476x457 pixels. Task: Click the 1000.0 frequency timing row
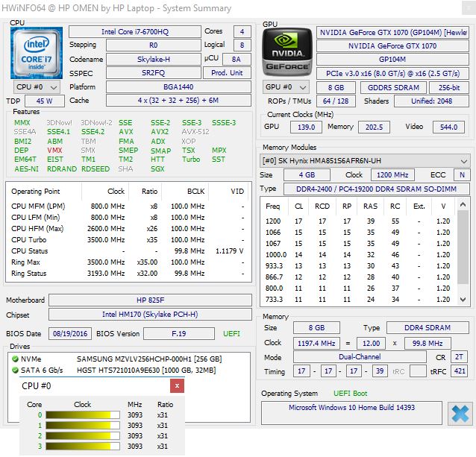[357, 255]
